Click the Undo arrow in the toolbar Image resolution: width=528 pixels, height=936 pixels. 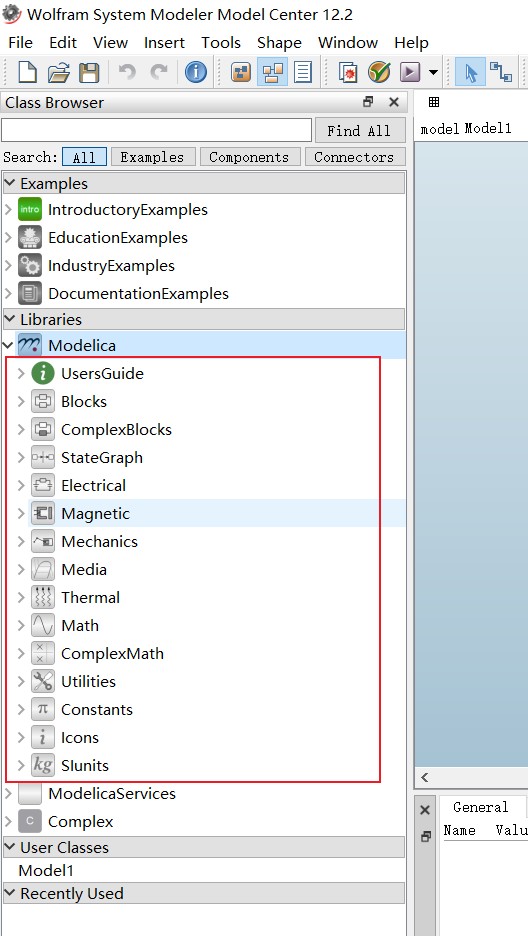(126, 73)
